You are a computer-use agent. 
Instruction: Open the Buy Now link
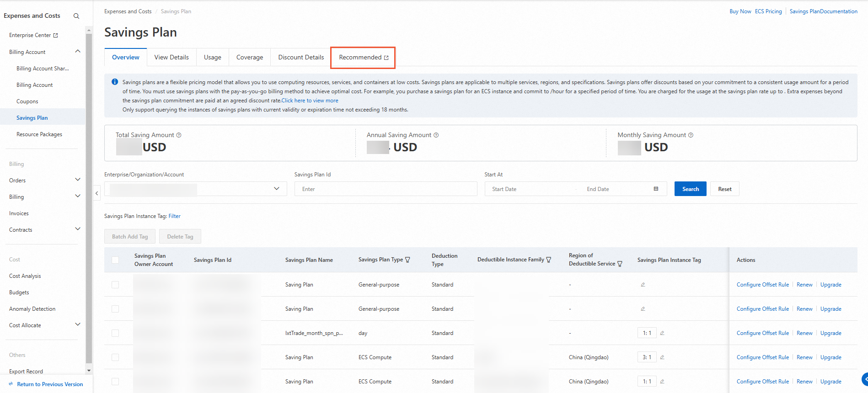tap(740, 11)
